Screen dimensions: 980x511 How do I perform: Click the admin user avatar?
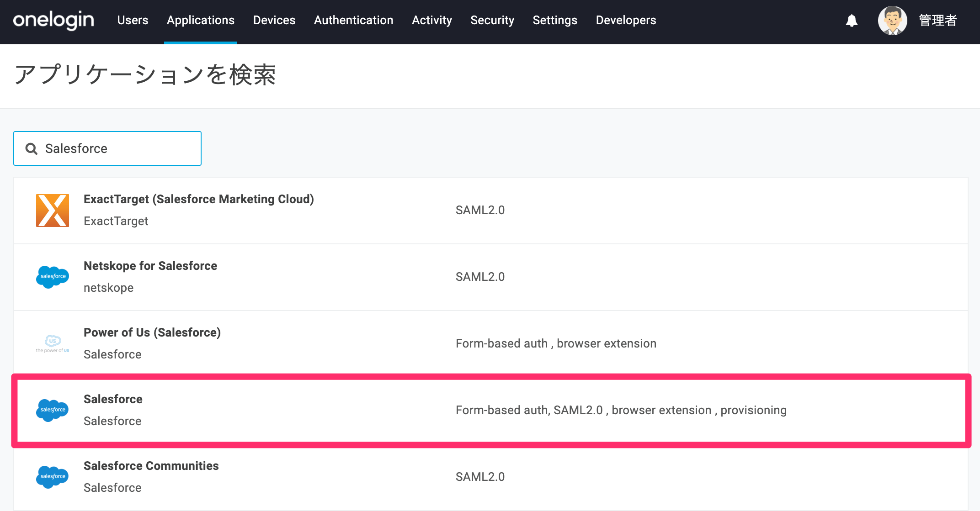click(x=892, y=21)
